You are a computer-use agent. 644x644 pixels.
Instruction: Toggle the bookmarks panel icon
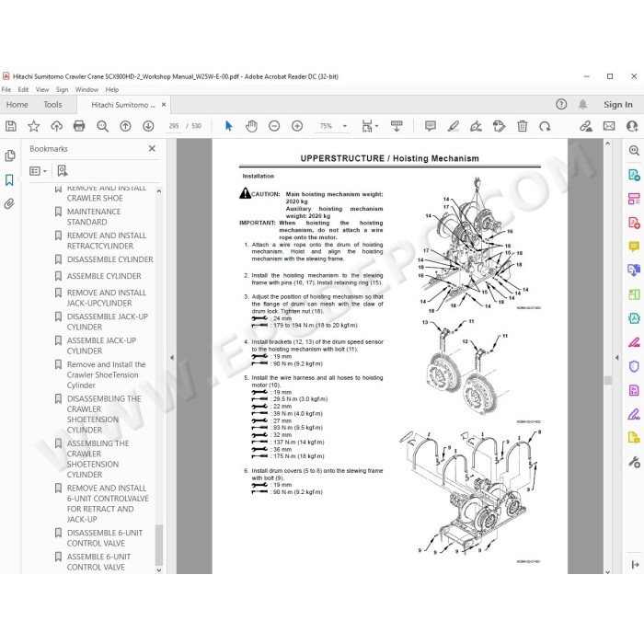pos(9,180)
